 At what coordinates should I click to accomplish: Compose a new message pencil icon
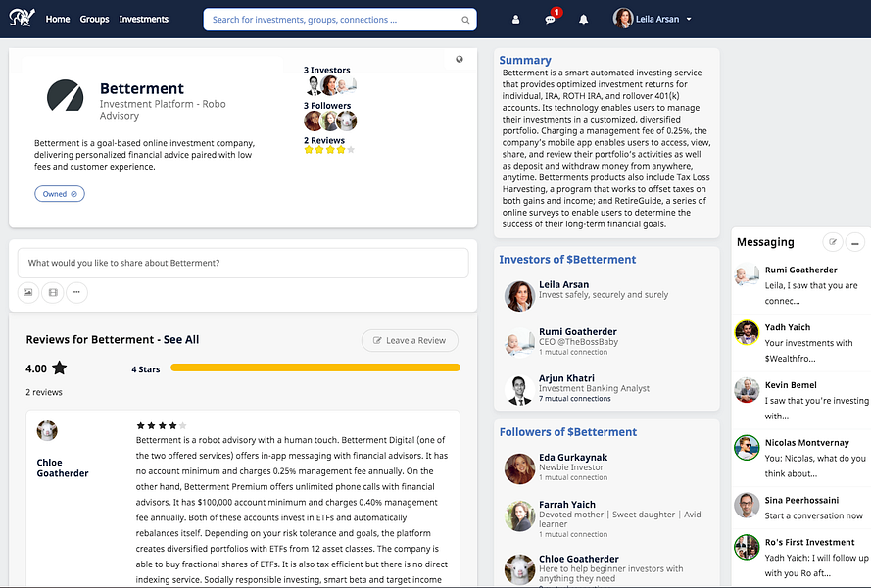[833, 242]
